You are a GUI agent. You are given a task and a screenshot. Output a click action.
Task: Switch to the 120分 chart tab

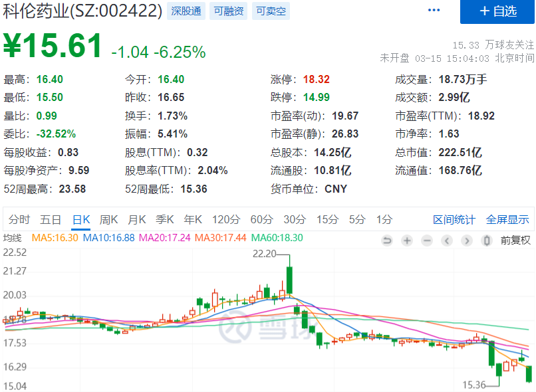tap(225, 219)
